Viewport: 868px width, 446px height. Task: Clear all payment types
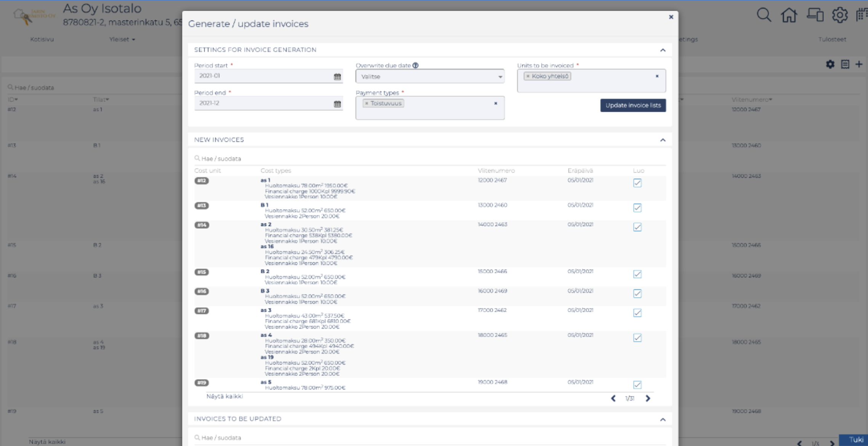tap(495, 103)
